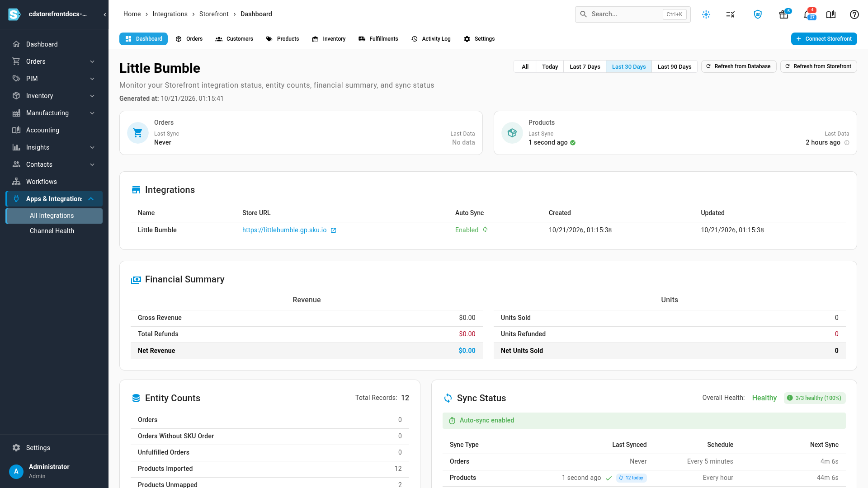Open the storefront Settings tab
868x488 pixels.
479,39
